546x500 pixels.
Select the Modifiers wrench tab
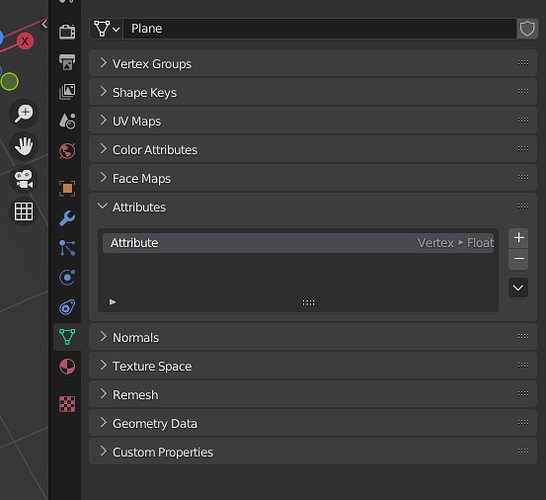[x=67, y=218]
